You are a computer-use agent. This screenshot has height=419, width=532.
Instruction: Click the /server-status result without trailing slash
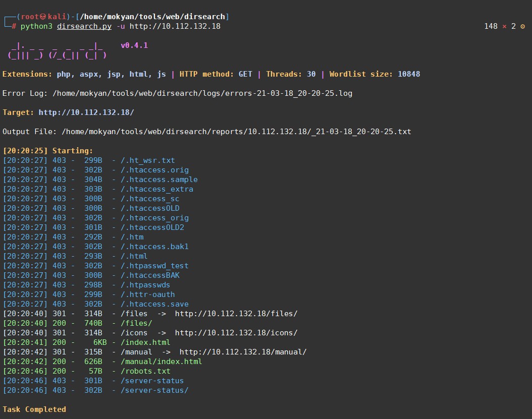point(152,381)
